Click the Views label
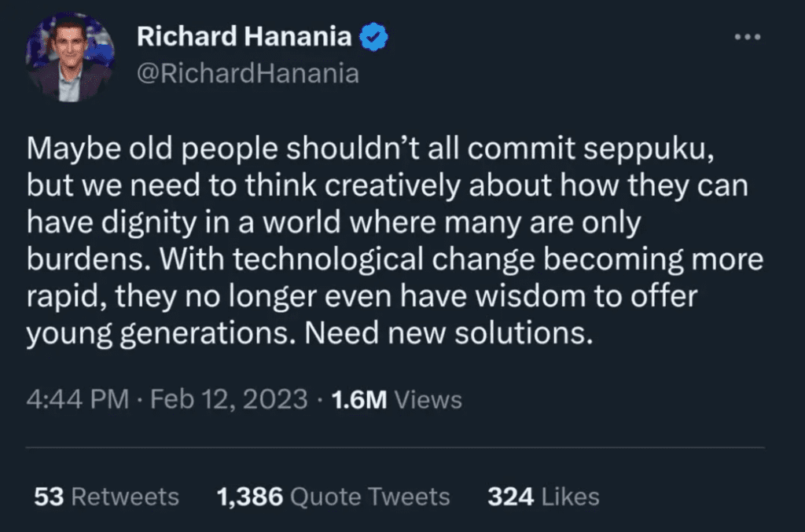The width and height of the screenshot is (805, 532). [x=428, y=399]
